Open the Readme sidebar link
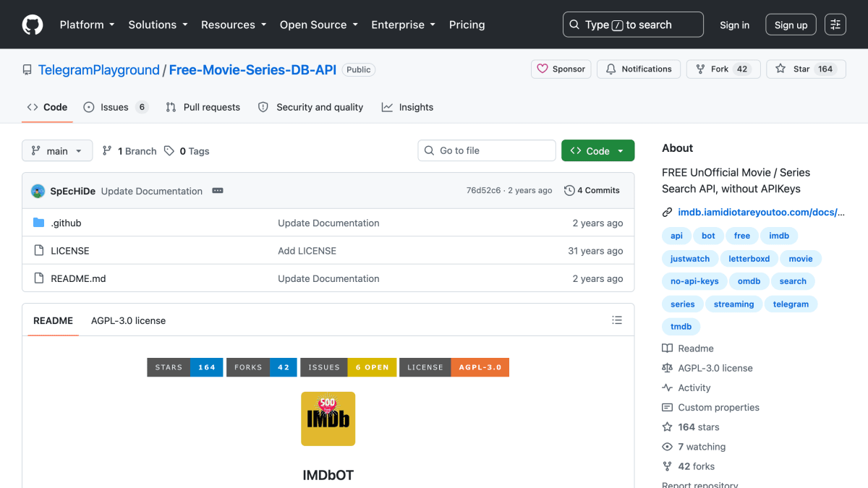The height and width of the screenshot is (488, 868). (x=688, y=348)
